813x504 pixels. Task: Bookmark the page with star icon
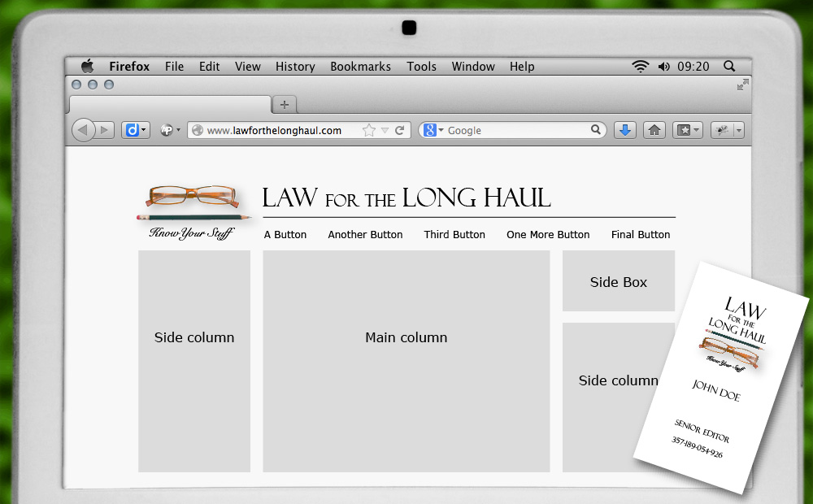click(368, 130)
